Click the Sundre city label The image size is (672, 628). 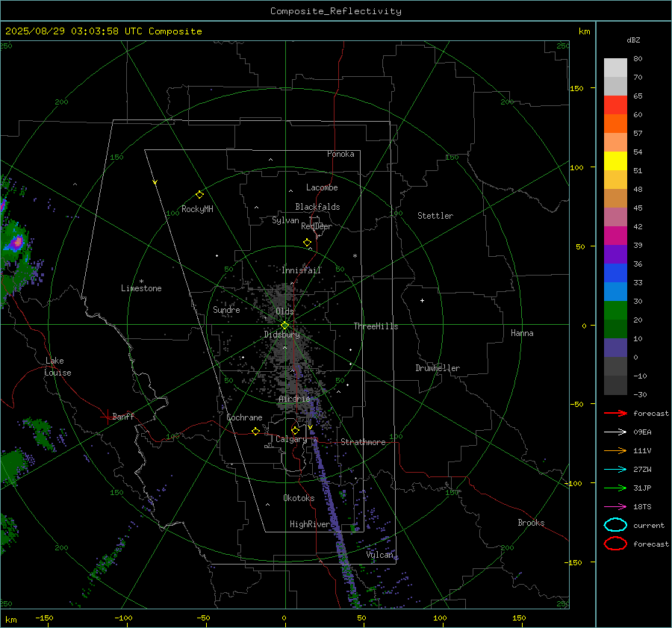pyautogui.click(x=226, y=310)
